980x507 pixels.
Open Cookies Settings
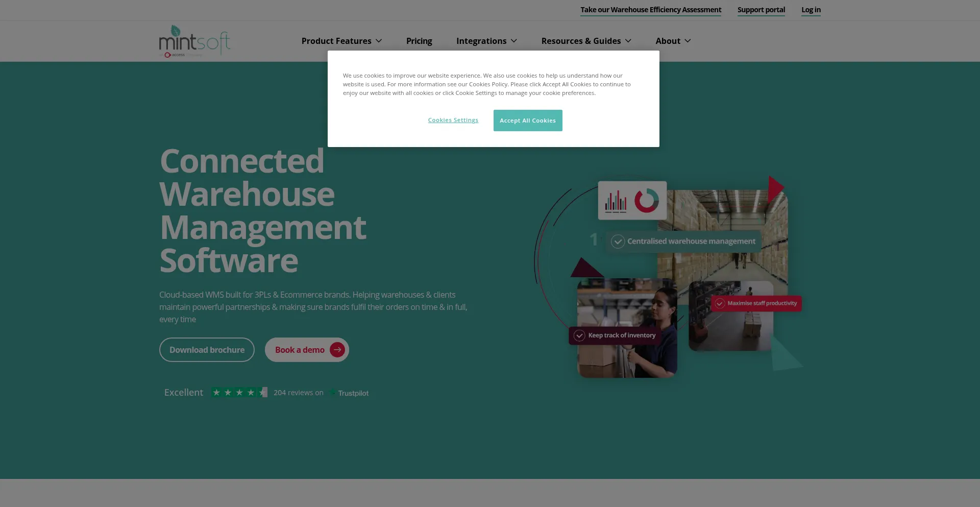(x=453, y=120)
